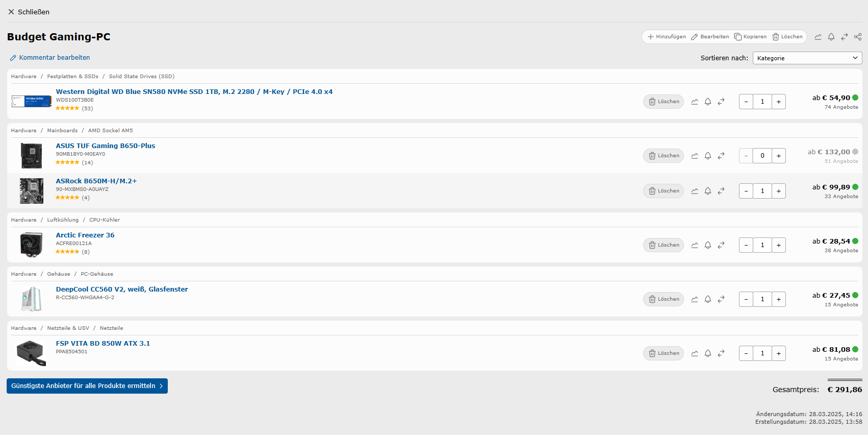868x435 pixels.
Task: Click Hinzufügen to add a product
Action: click(x=667, y=37)
